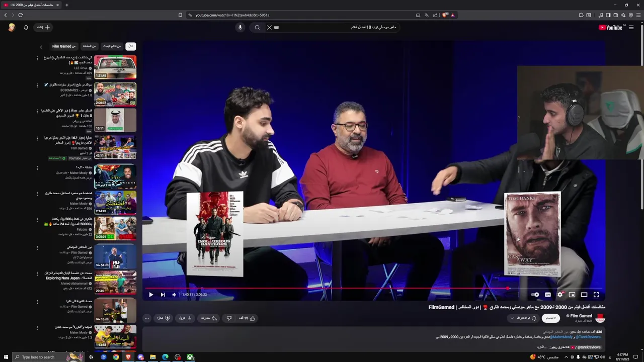Open @MaherMosly link in description
The image size is (644, 362).
pos(561,337)
